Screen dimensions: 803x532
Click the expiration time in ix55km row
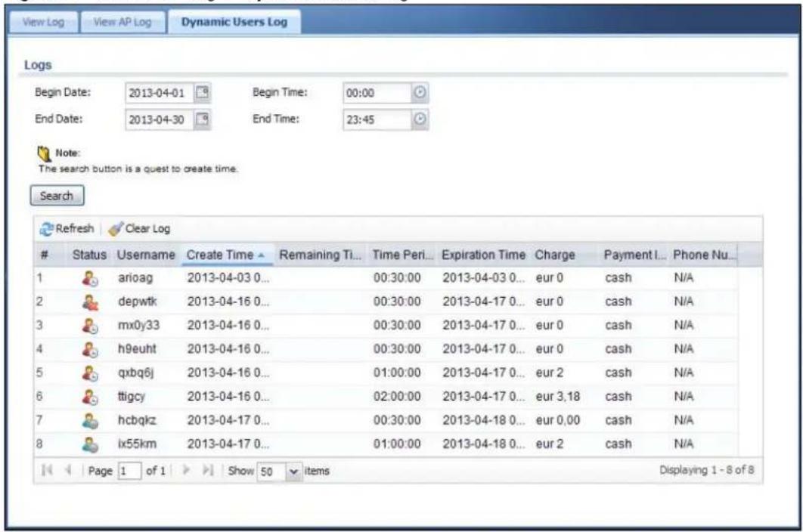(x=483, y=444)
